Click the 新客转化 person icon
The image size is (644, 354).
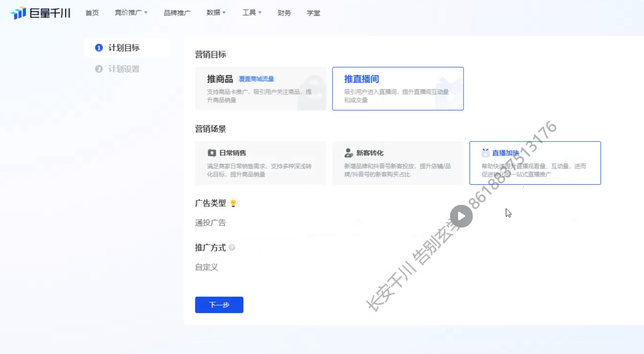click(x=348, y=153)
